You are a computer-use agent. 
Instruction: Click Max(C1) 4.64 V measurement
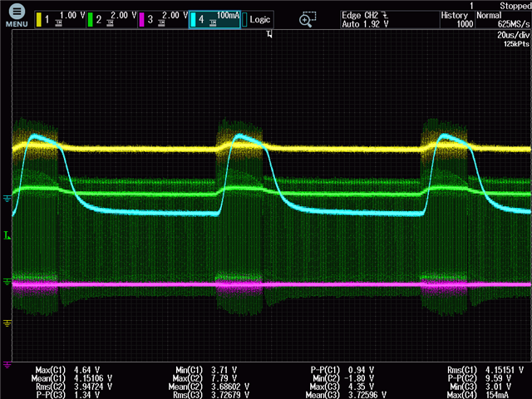(x=67, y=370)
